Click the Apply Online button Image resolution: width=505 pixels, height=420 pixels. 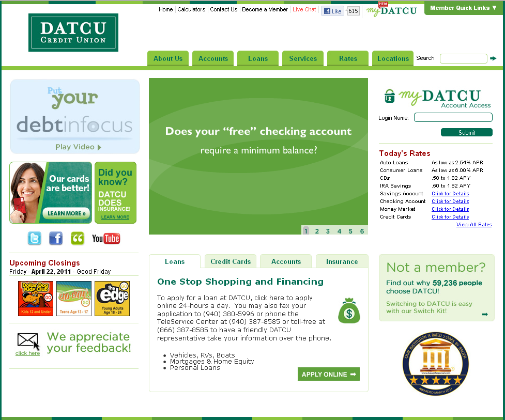point(329,374)
